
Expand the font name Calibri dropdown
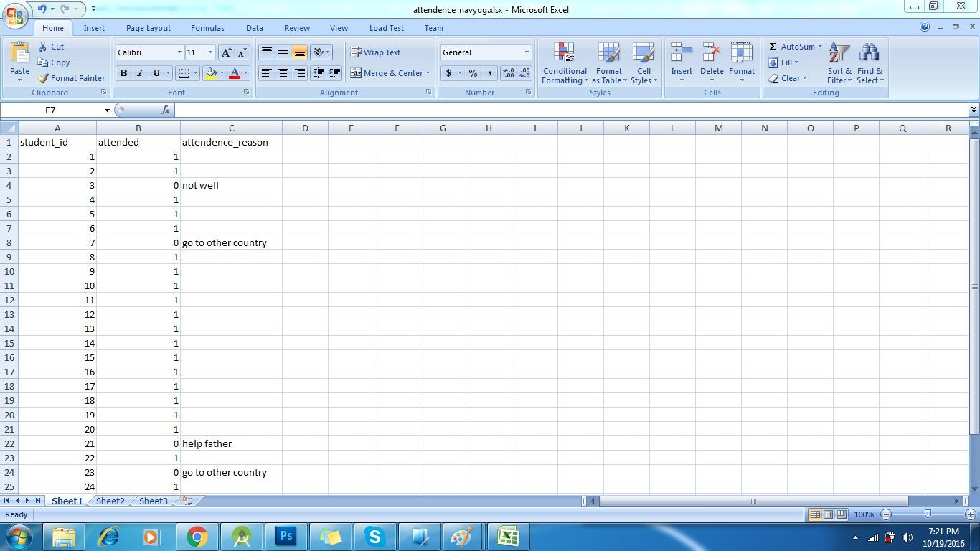pyautogui.click(x=179, y=52)
